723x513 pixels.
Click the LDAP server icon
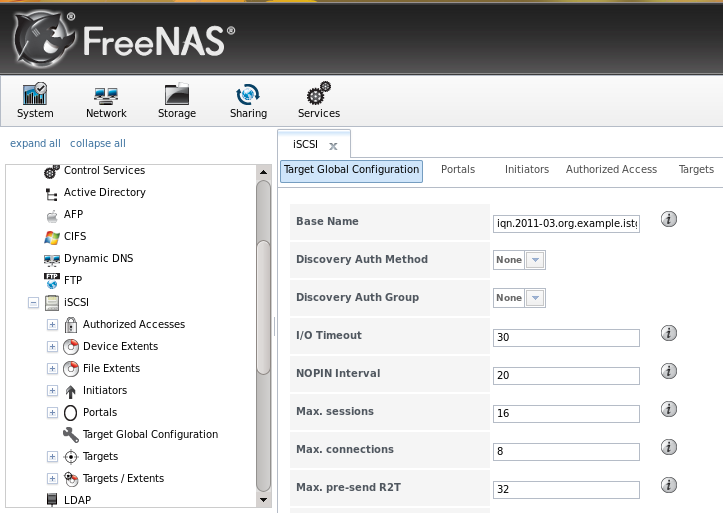(x=52, y=500)
